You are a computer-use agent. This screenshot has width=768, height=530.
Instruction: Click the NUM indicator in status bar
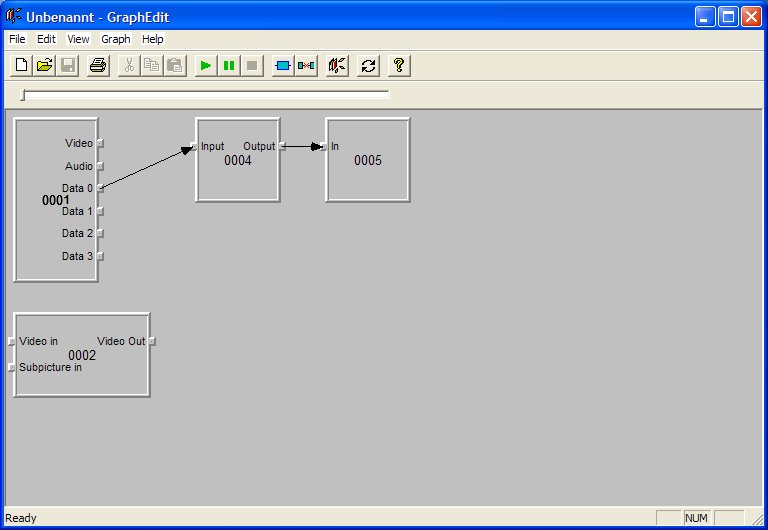[696, 518]
